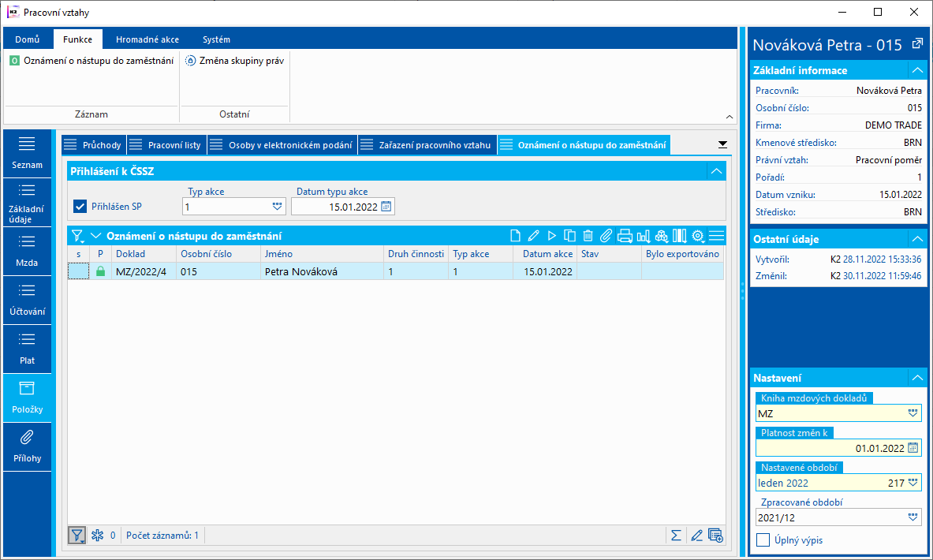Click the green lock icon in row
The height and width of the screenshot is (560, 933).
tap(100, 271)
